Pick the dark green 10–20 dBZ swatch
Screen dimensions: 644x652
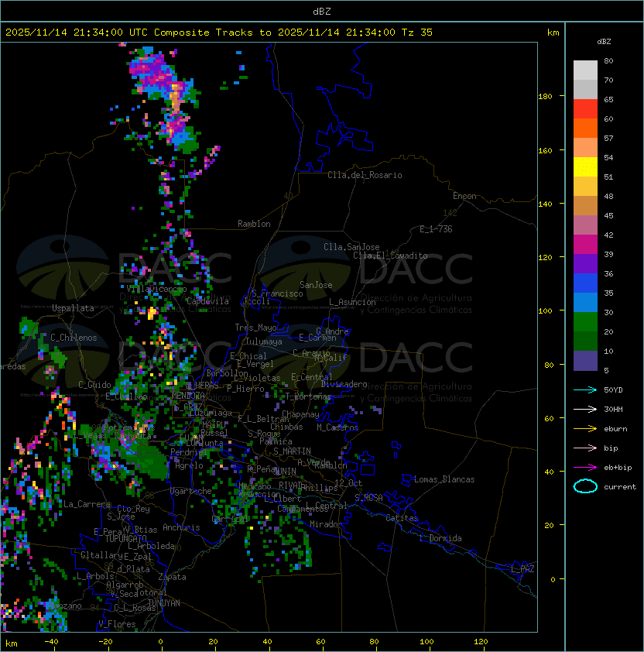coord(585,341)
